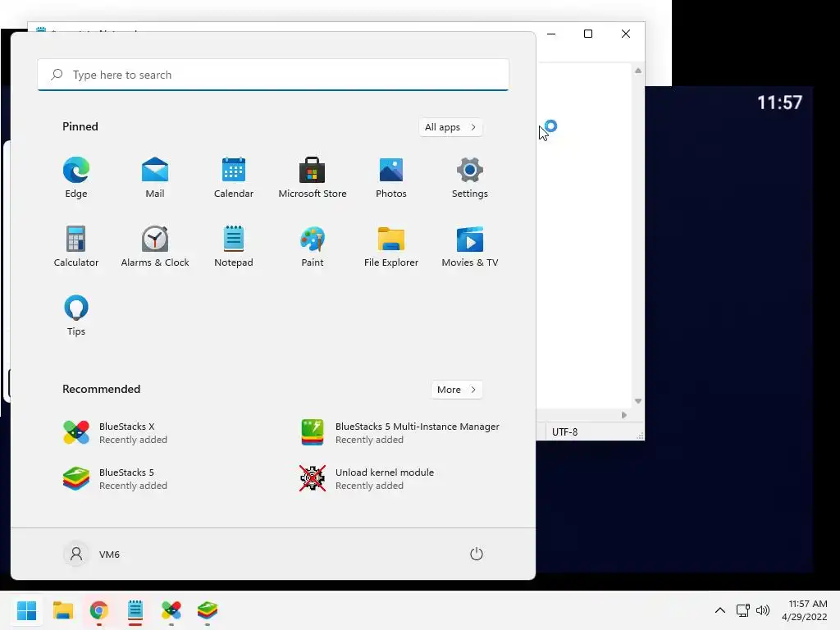Switch to Chrome on the taskbar
The image size is (840, 630).
coord(99,610)
